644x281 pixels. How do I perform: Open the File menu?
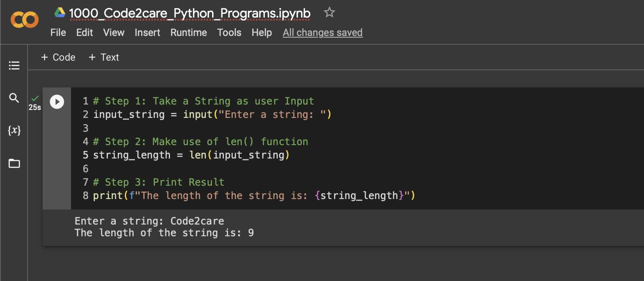pos(58,33)
